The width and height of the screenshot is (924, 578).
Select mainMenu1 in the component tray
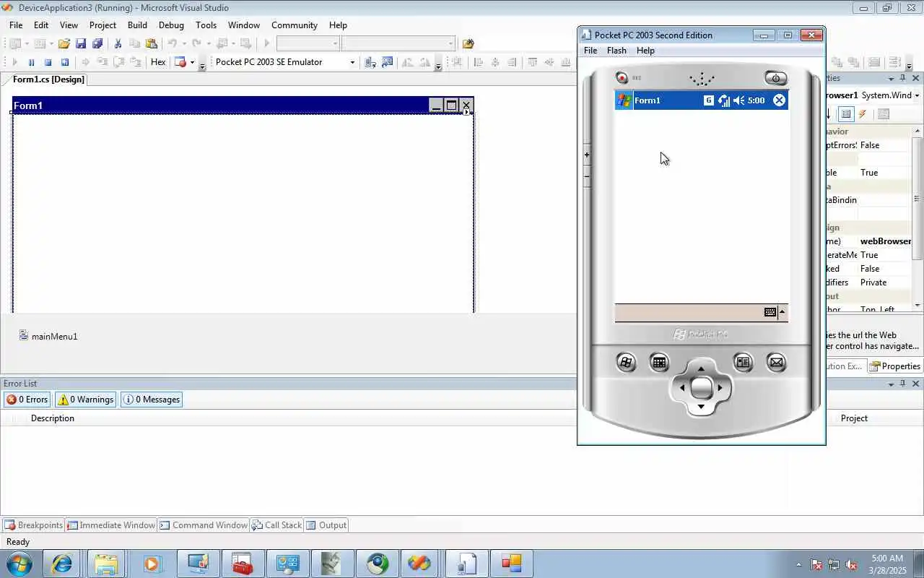point(48,336)
